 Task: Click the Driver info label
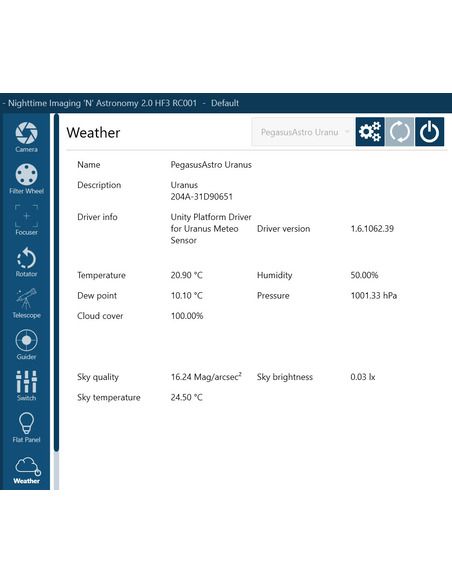pyautogui.click(x=97, y=217)
